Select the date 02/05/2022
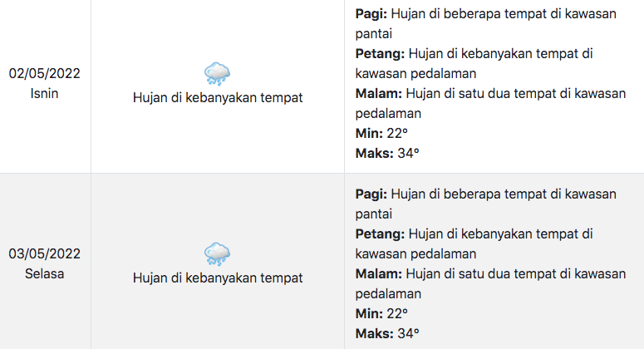 (x=44, y=73)
